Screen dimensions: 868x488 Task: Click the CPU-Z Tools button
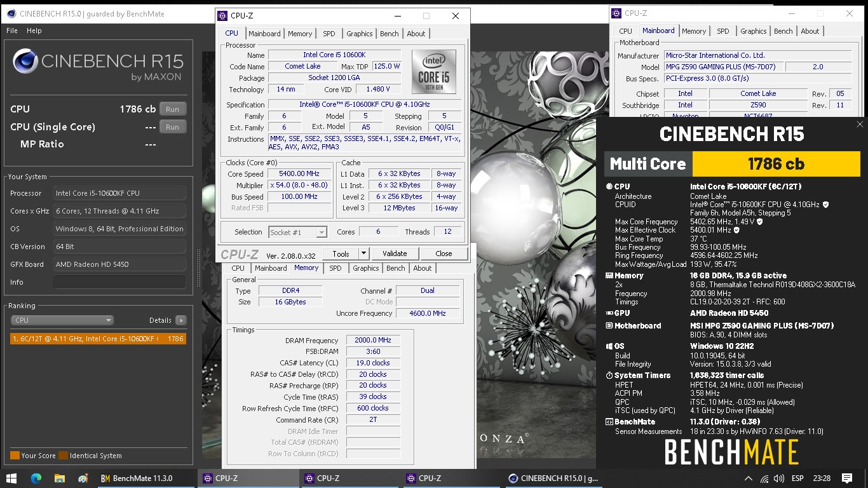coord(341,254)
